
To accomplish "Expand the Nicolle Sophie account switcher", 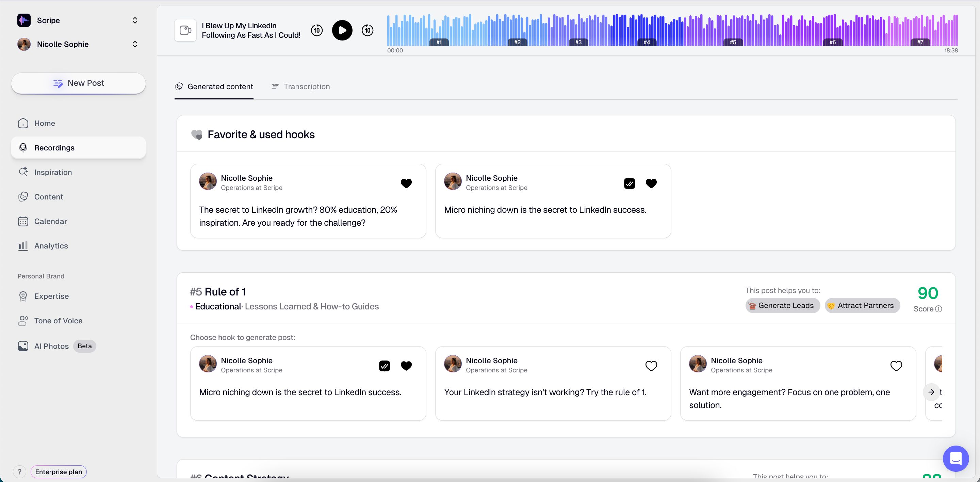I will coord(135,44).
